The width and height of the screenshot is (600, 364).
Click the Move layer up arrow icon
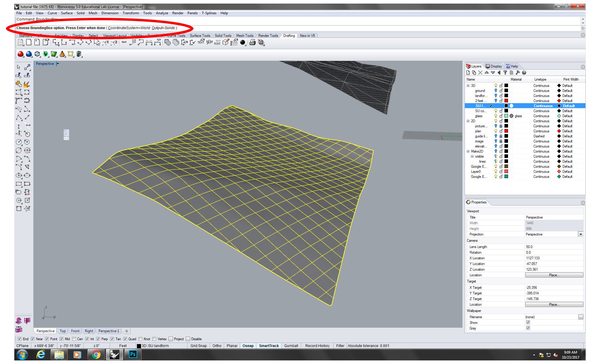click(x=487, y=72)
